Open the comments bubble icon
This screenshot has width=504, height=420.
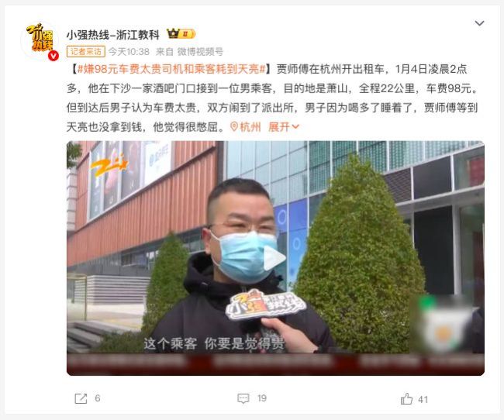[x=243, y=398]
